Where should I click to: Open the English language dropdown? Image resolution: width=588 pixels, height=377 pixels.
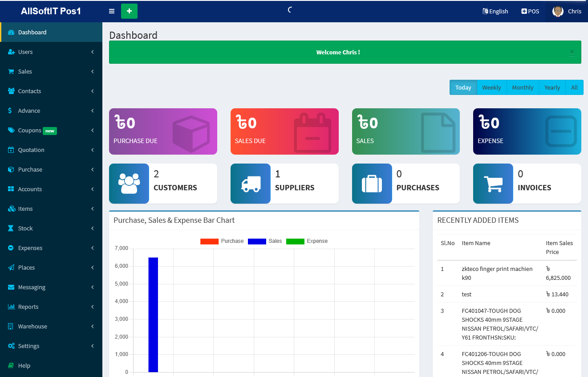[495, 11]
